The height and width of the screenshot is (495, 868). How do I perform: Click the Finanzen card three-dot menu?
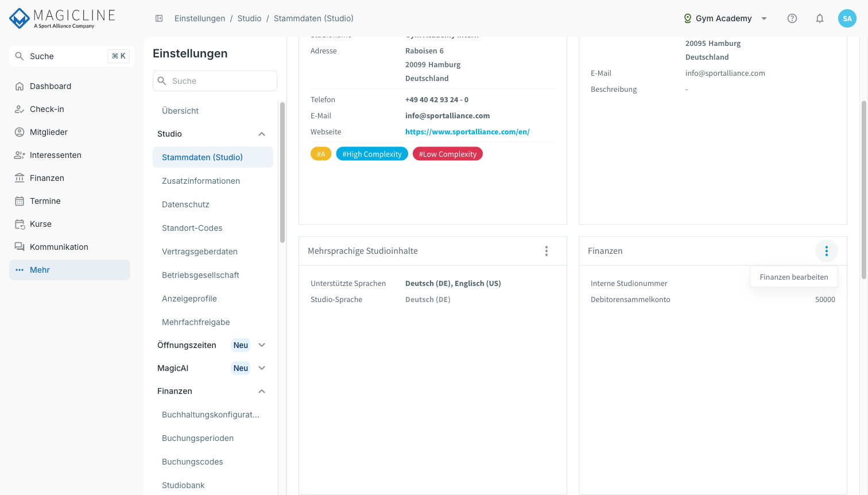pyautogui.click(x=827, y=251)
